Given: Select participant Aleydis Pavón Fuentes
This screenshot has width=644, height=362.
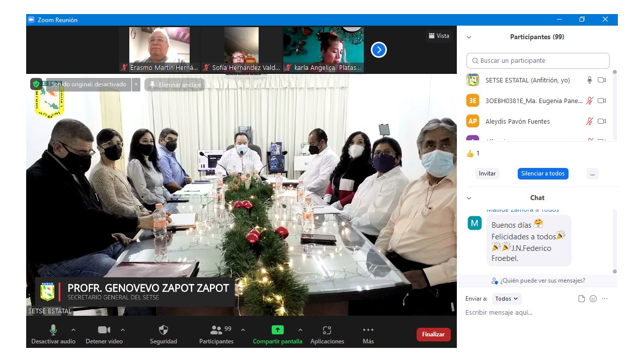Looking at the screenshot, I should tap(518, 121).
